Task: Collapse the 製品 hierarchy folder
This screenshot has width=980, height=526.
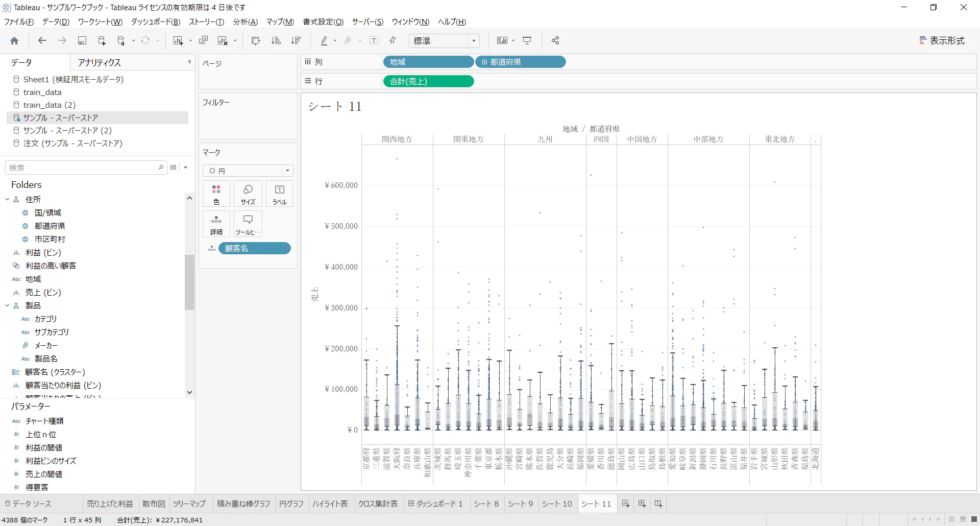Action: 8,305
